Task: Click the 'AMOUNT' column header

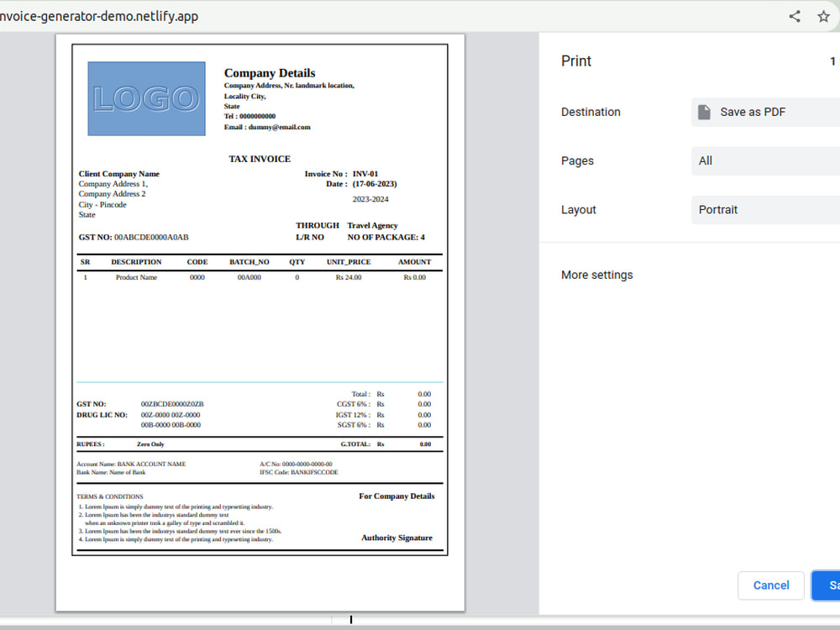Action: point(414,262)
